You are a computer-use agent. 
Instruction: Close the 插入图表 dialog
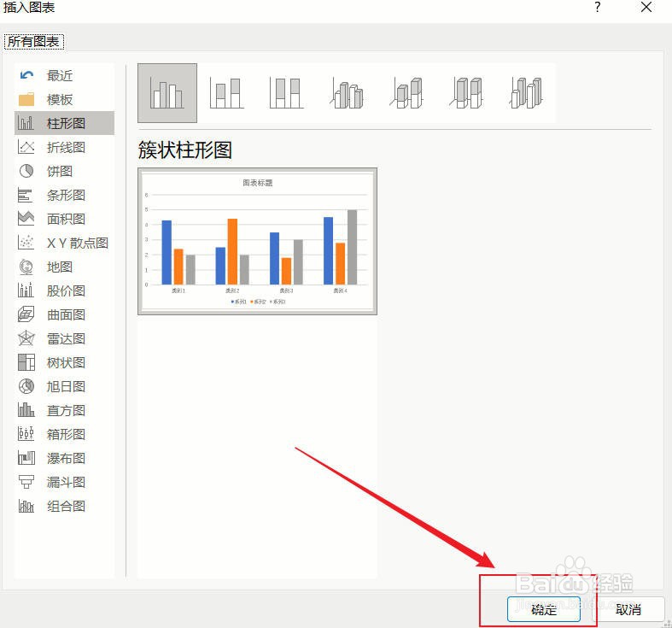point(646,8)
